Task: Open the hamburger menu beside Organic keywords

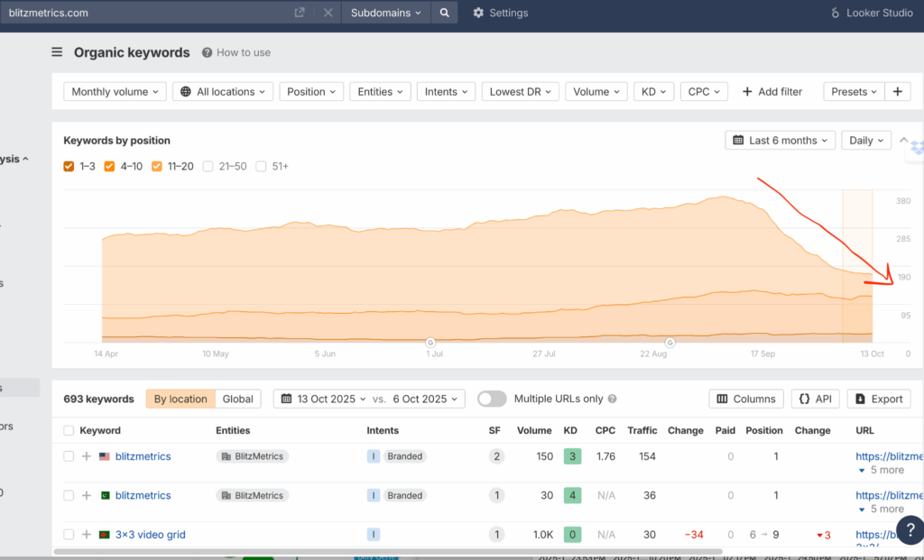Action: pyautogui.click(x=58, y=52)
